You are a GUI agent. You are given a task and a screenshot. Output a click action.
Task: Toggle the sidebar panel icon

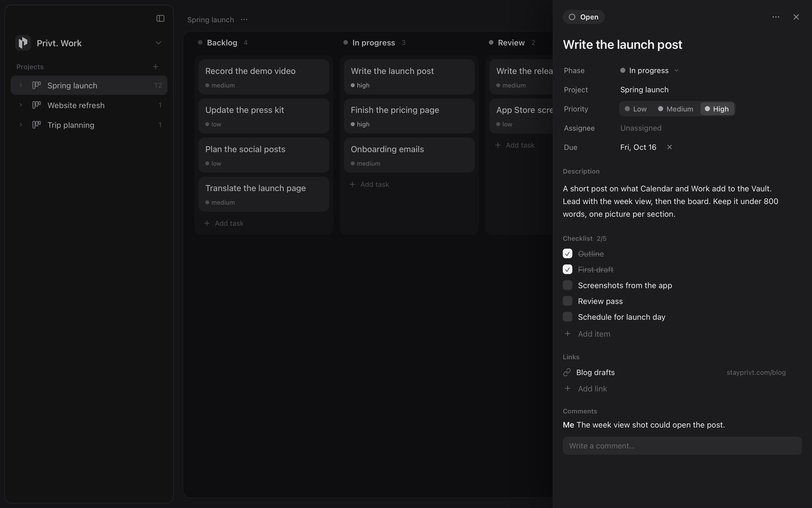160,18
